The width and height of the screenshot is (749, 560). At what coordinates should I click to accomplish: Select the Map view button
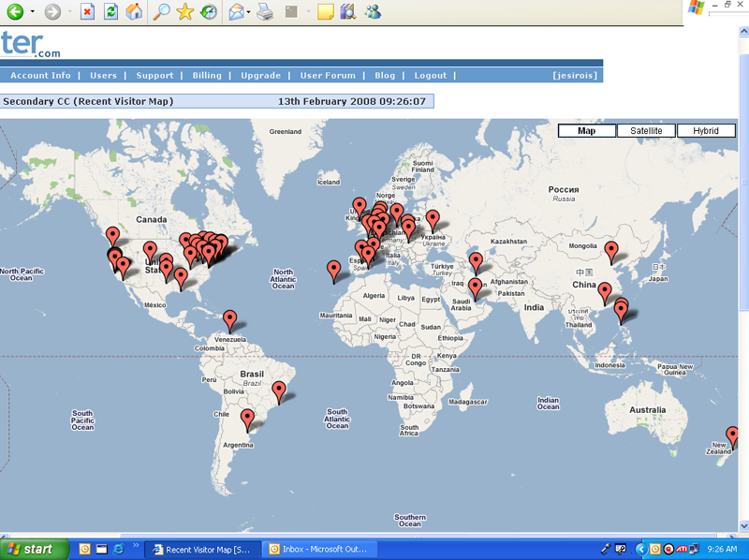(x=587, y=131)
